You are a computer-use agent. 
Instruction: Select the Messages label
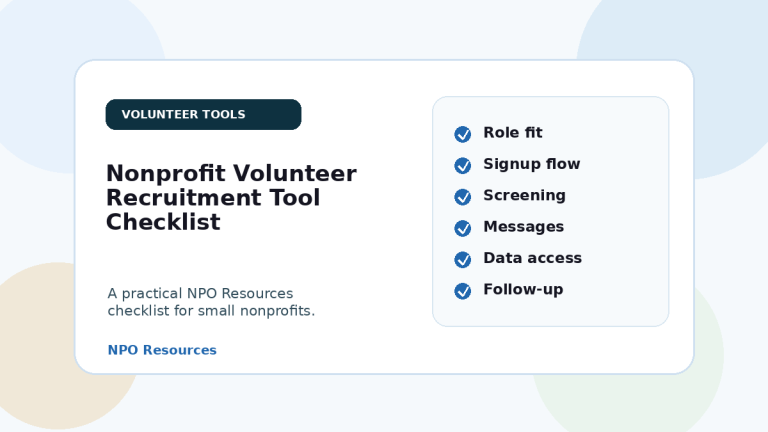point(524,227)
